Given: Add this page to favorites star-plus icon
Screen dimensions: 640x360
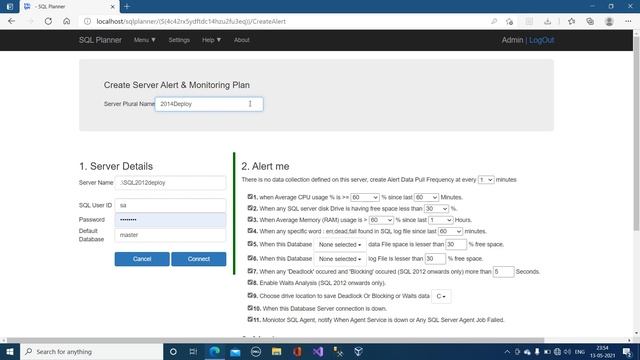Looking at the screenshot, I should click(x=509, y=21).
